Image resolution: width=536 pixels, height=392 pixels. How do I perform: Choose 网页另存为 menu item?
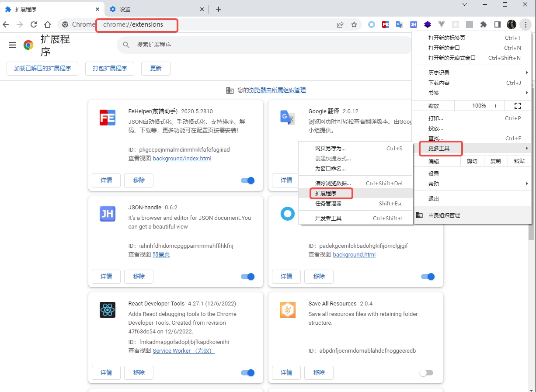tap(356, 149)
